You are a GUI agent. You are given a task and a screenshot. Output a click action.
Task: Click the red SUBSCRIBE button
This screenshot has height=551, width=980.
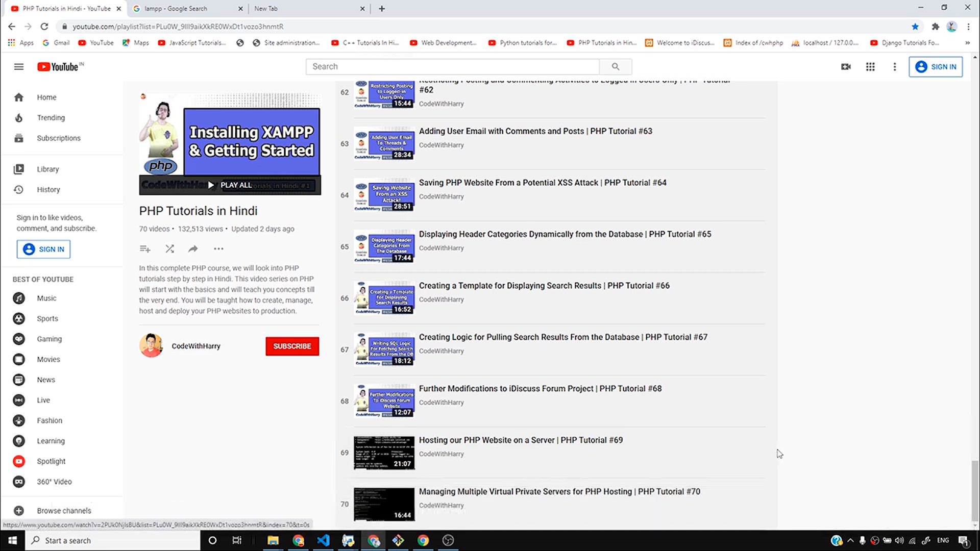coord(292,346)
